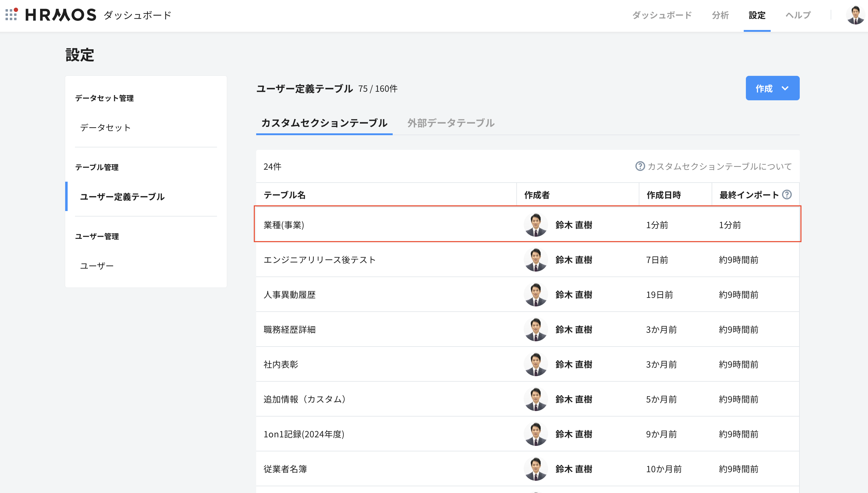The width and height of the screenshot is (868, 493).
Task: Click creator avatar in 社内表彰 row
Action: (x=536, y=364)
